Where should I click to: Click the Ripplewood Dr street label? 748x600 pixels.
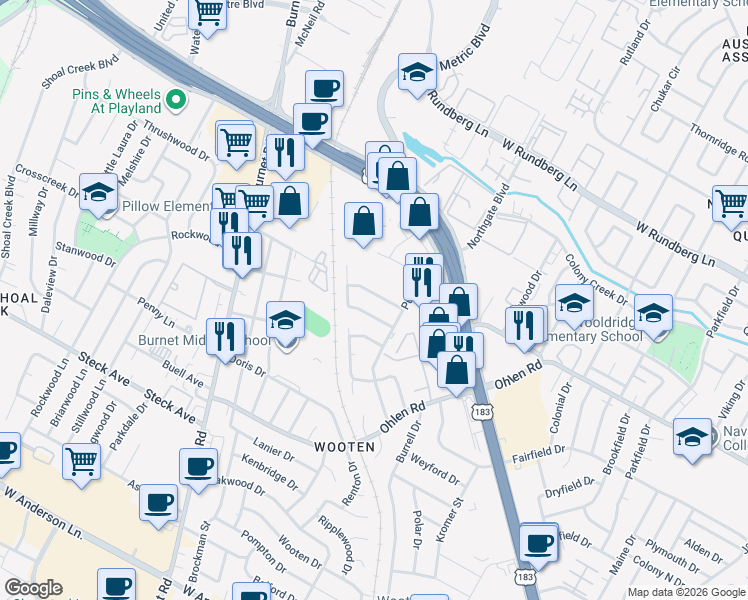(337, 544)
